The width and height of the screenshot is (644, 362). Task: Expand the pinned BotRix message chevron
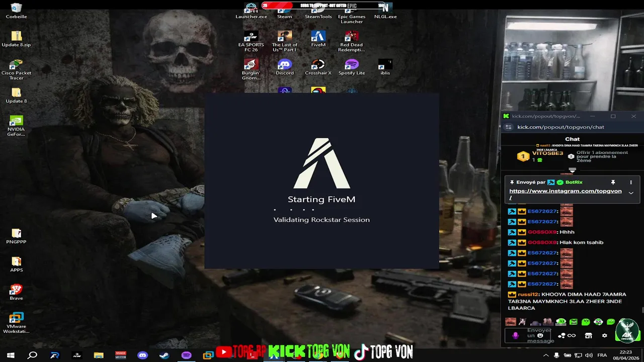pos(631,193)
